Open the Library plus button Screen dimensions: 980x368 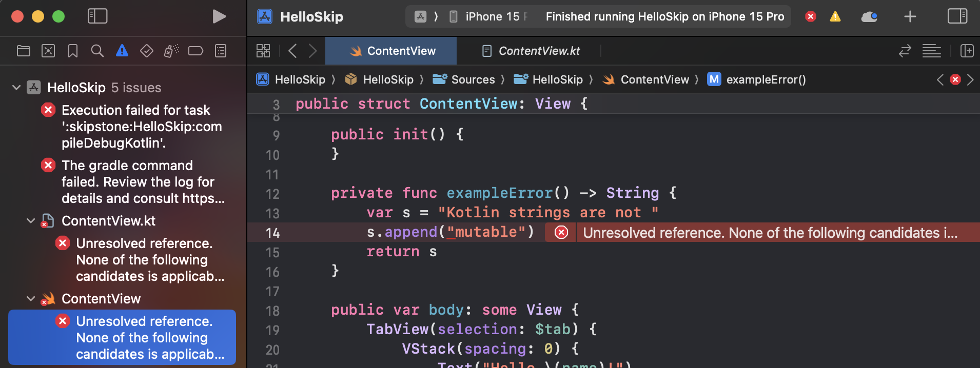point(910,16)
